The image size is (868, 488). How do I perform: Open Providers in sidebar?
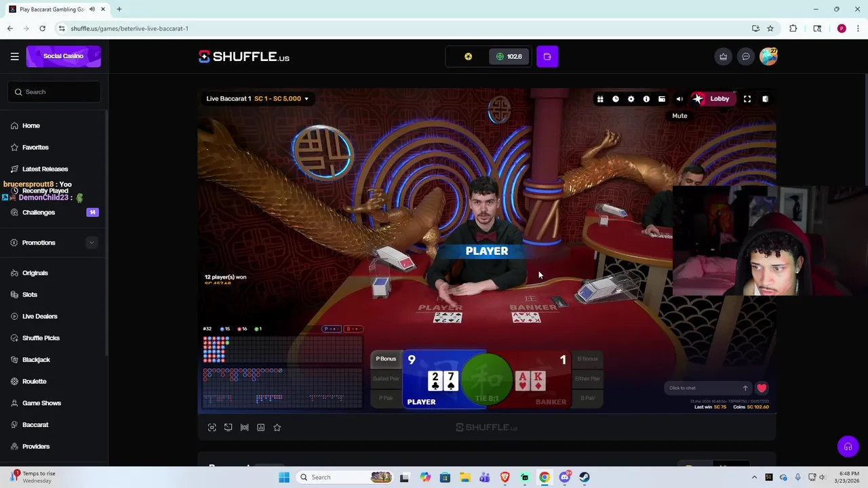point(36,446)
